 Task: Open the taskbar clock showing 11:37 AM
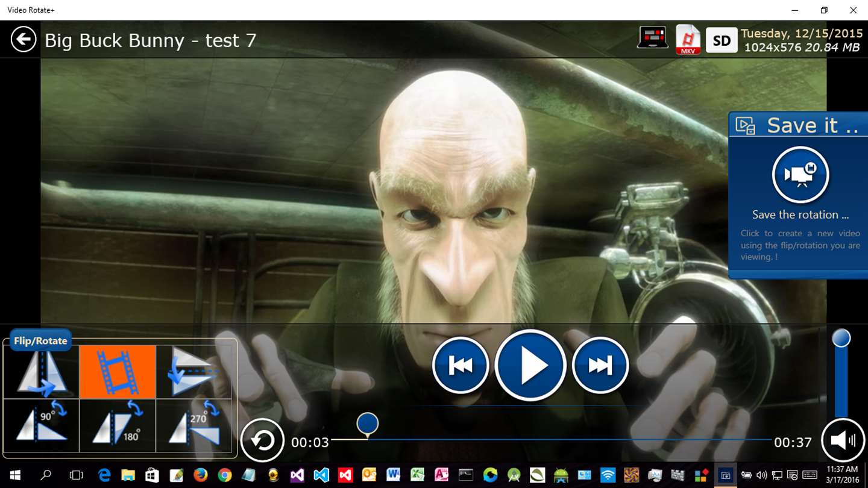point(843,475)
